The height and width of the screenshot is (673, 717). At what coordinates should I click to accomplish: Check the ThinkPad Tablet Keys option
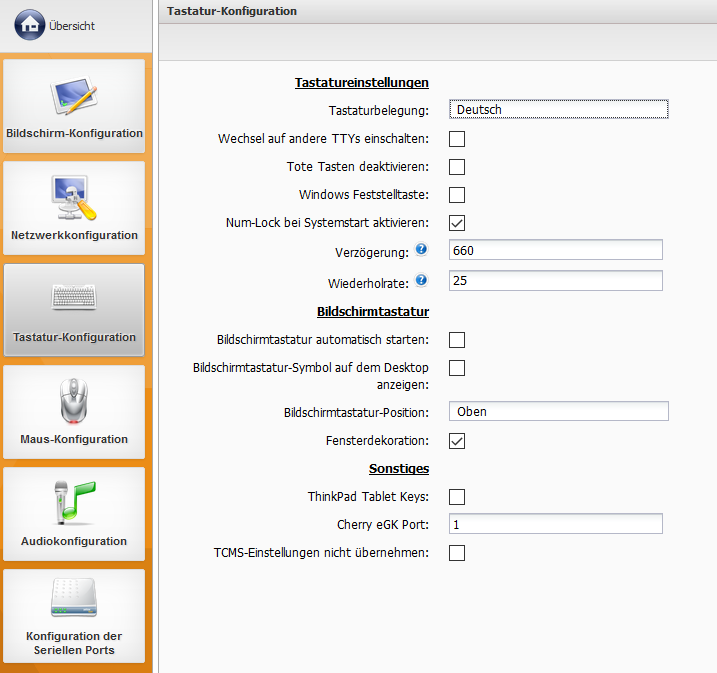457,497
